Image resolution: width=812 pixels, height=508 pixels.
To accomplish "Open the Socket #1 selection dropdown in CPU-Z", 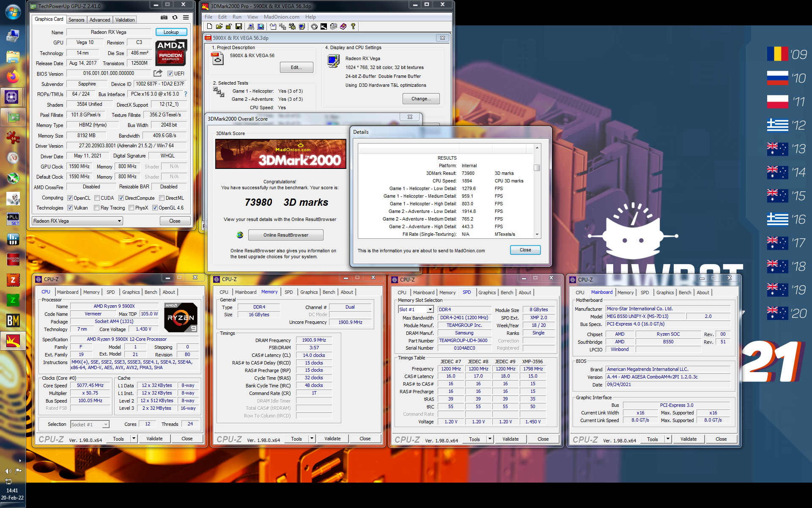I will click(x=90, y=424).
